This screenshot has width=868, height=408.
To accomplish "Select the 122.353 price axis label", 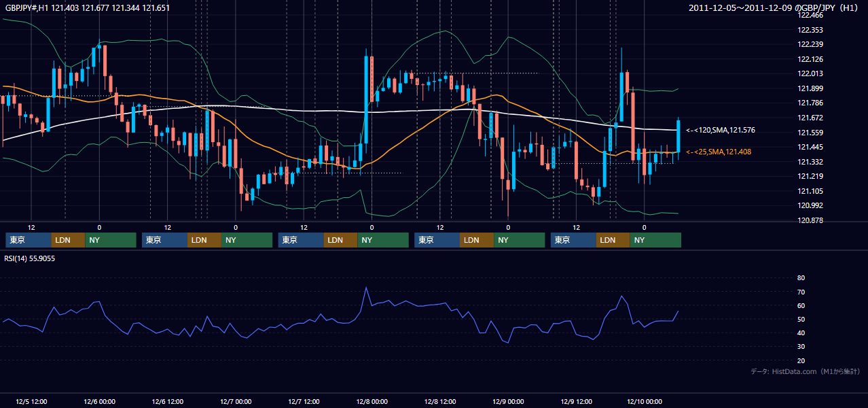I will pos(809,30).
